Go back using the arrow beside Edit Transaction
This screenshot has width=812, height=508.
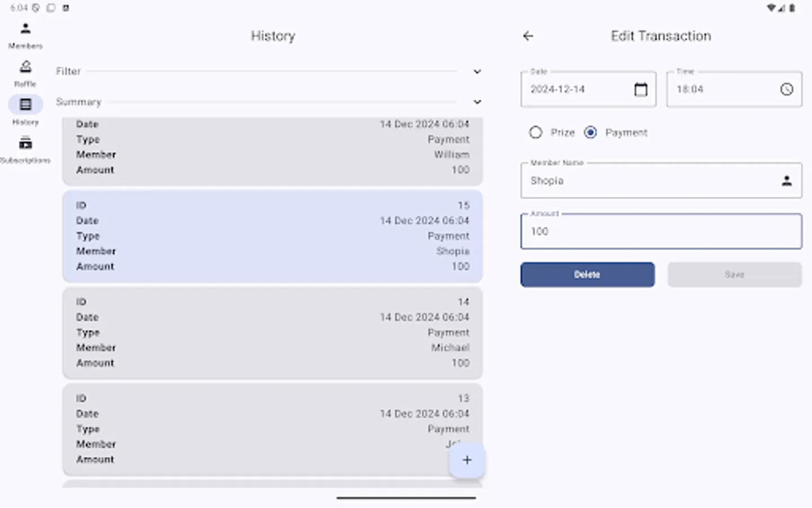click(x=528, y=36)
